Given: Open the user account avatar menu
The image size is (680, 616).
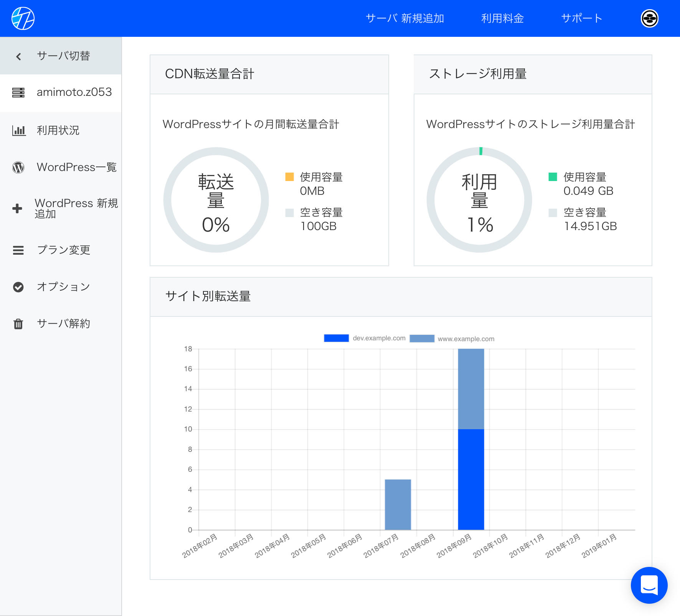Looking at the screenshot, I should 650,18.
